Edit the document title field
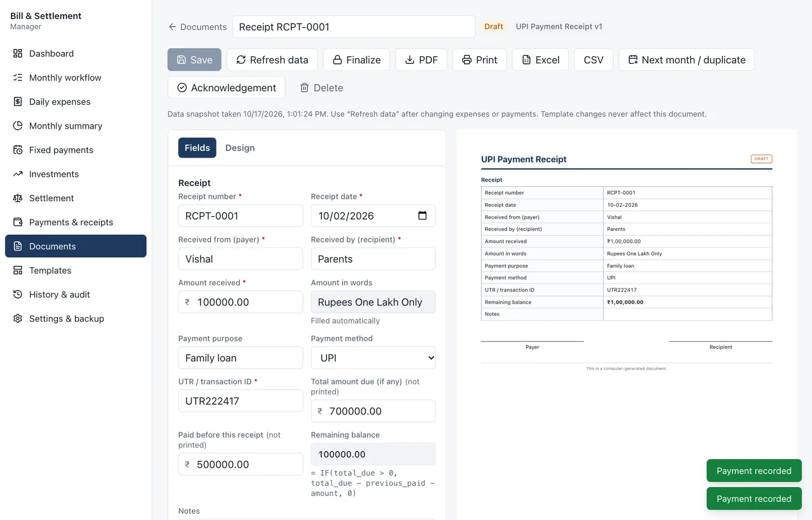Screen dimensions: 812x520 click(x=354, y=27)
